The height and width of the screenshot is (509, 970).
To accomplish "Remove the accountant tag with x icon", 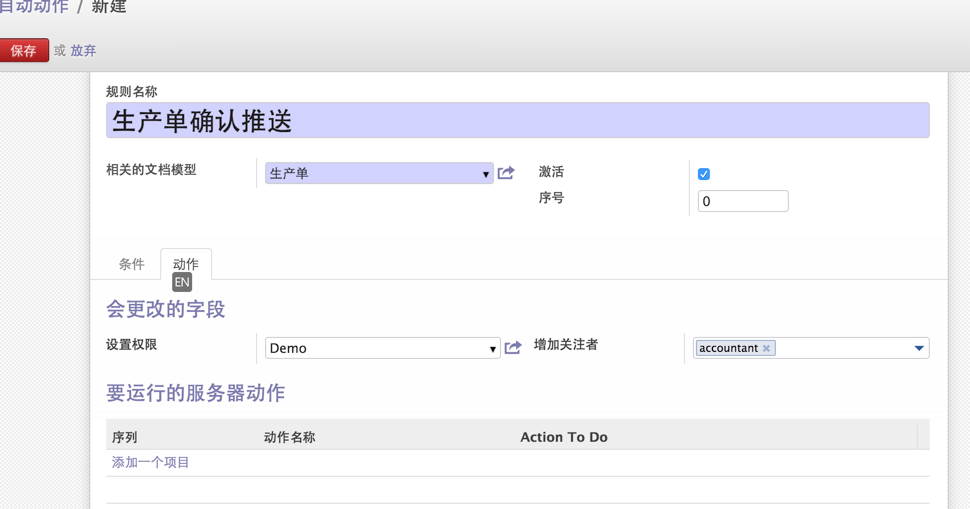I will click(x=766, y=348).
